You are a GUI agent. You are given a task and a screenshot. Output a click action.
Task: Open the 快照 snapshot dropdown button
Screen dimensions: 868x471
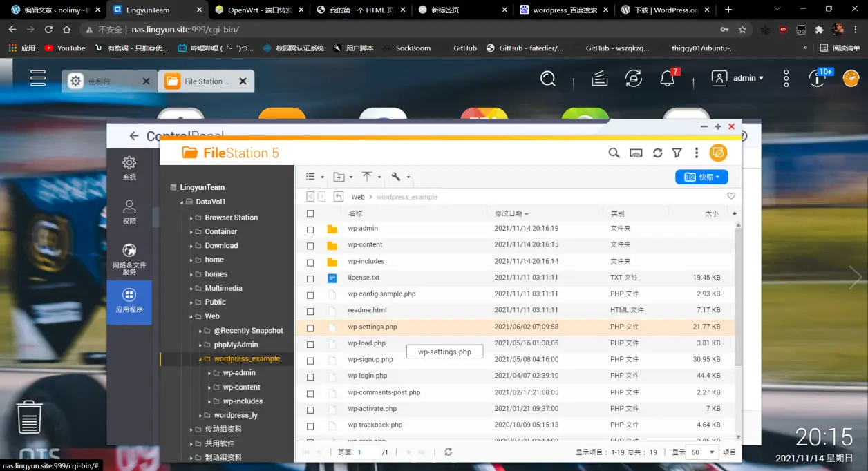coord(701,177)
